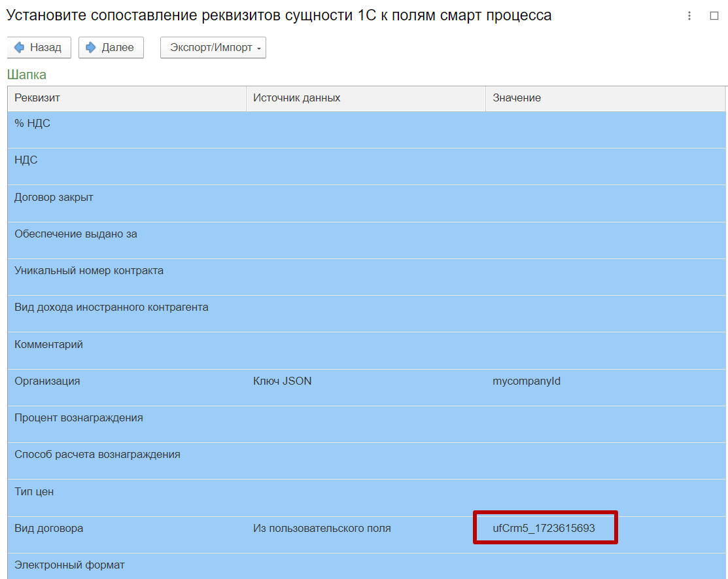728x579 pixels.
Task: Click Ключ JSON source for Организация
Action: pyautogui.click(x=282, y=381)
